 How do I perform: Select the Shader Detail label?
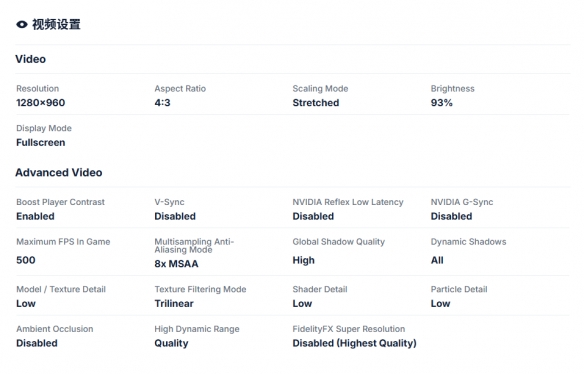coord(320,289)
